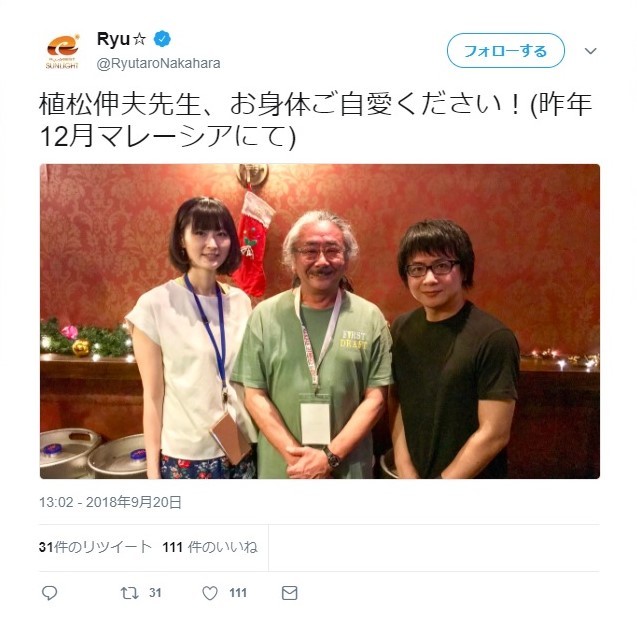
Task: Open the attached group photo
Action: (x=320, y=321)
